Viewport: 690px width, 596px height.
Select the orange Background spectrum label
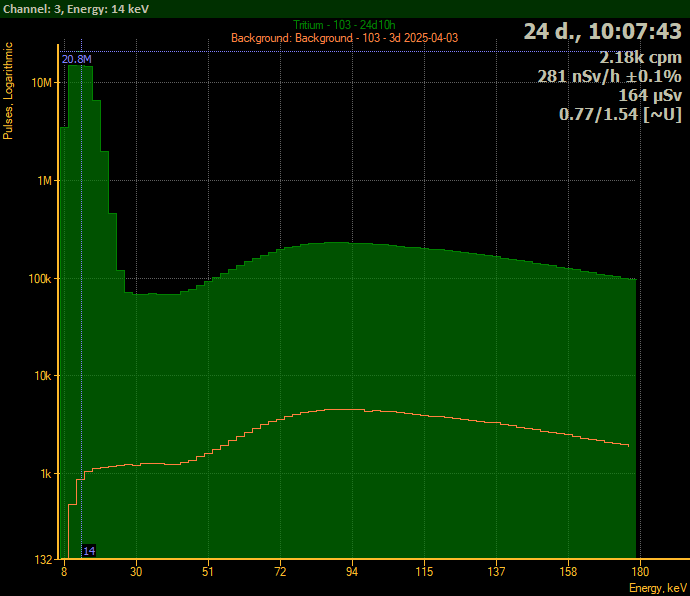[344, 38]
